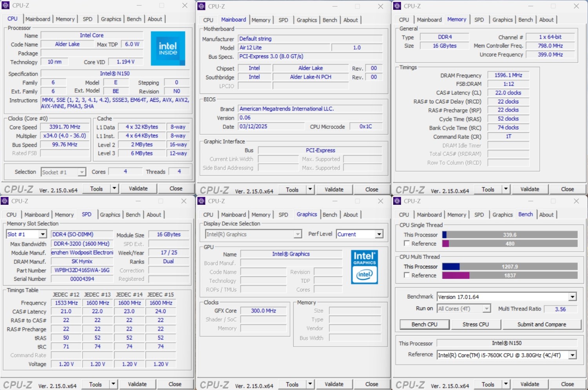Click CPU-Z title icon in the Graphics window
The height and width of the screenshot is (390, 588).
[201, 201]
